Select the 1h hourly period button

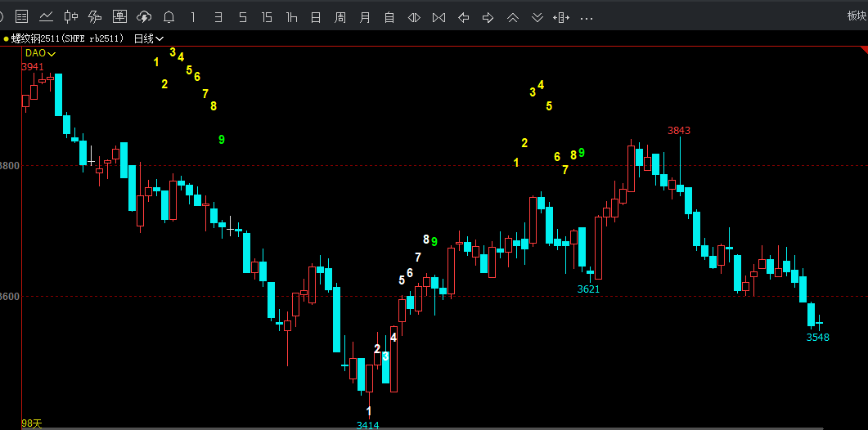click(292, 17)
